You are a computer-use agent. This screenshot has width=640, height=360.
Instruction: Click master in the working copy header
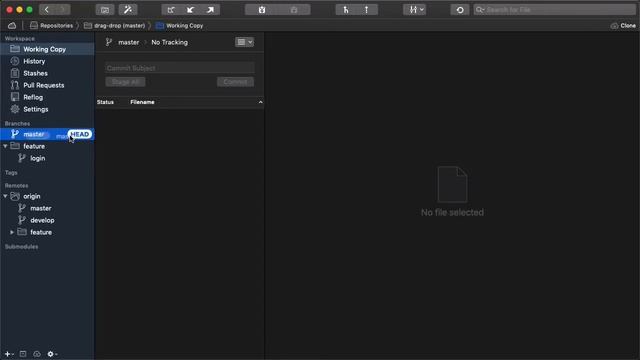pos(129,42)
